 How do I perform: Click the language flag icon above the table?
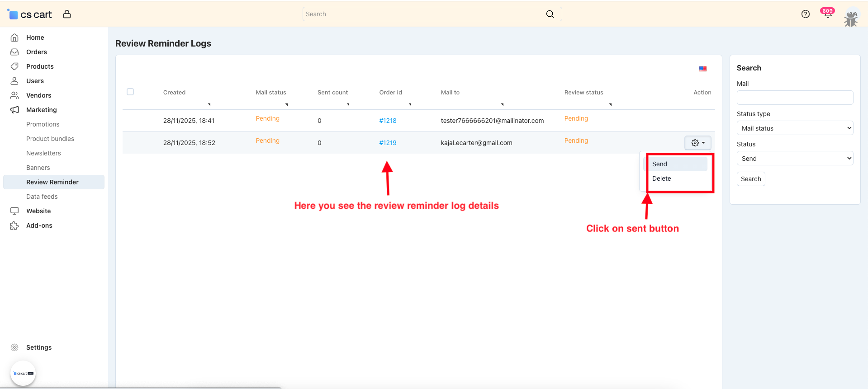point(702,69)
